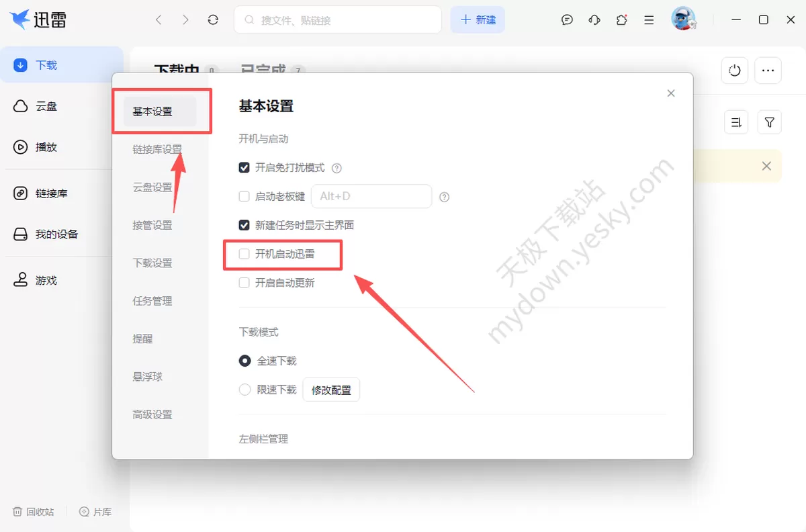Enable 开启自动更新 checkbox
The height and width of the screenshot is (532, 806).
click(244, 283)
